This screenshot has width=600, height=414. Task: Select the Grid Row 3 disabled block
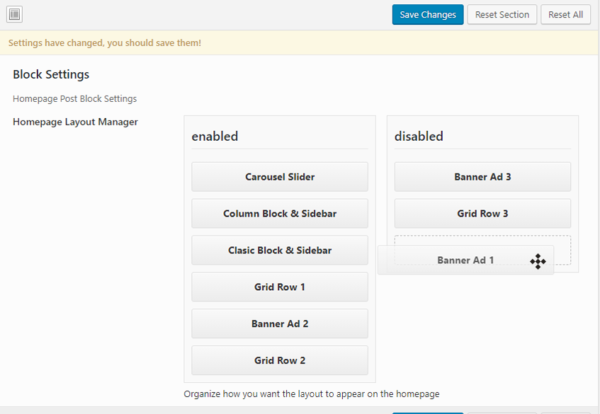(483, 214)
